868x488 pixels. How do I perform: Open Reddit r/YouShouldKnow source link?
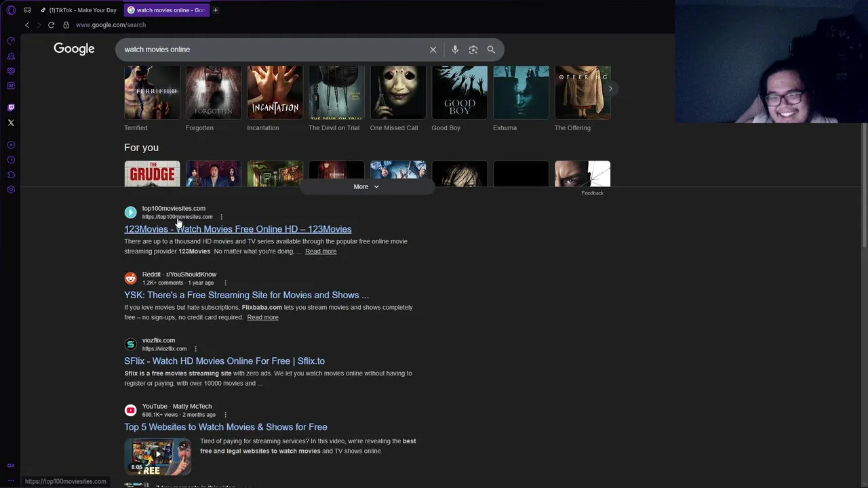[x=179, y=274]
